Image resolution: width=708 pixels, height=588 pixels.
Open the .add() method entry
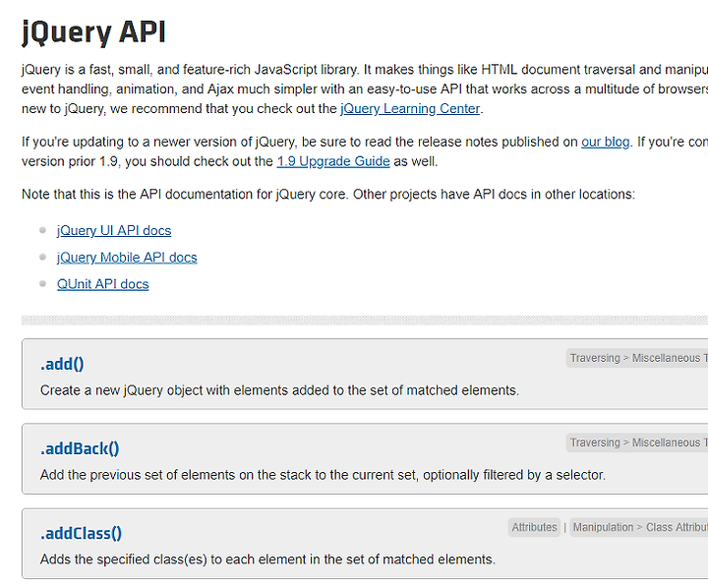coord(62,364)
